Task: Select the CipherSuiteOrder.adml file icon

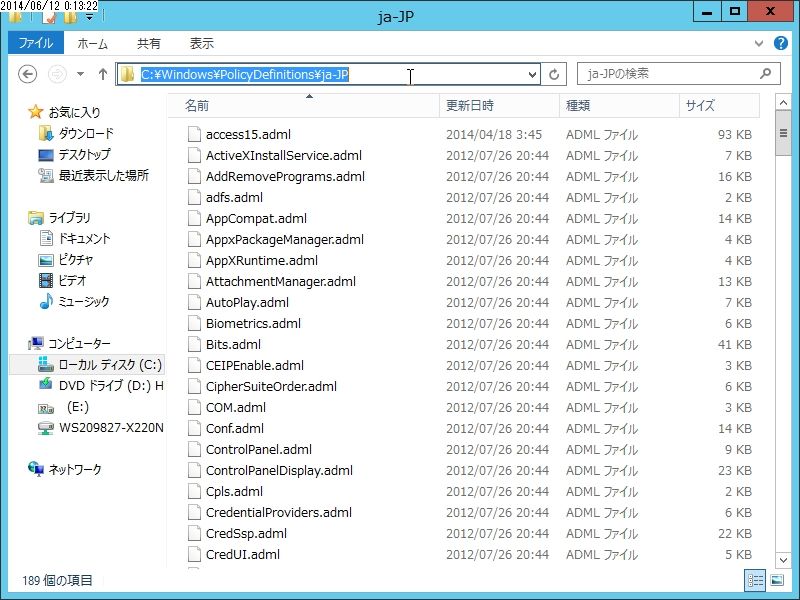Action: [x=194, y=386]
